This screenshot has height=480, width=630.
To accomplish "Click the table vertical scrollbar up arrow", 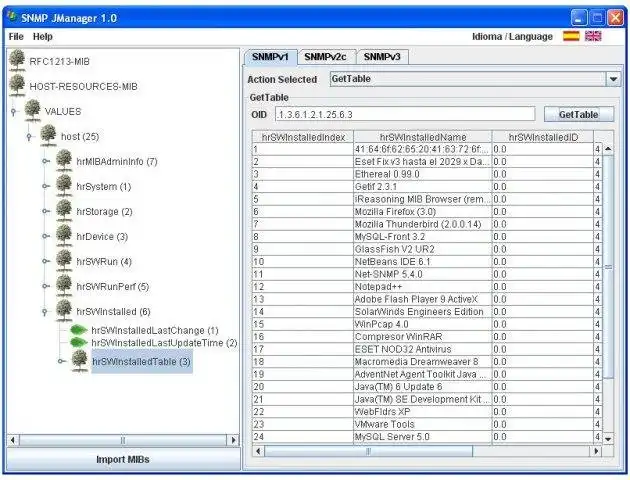I will pos(608,149).
